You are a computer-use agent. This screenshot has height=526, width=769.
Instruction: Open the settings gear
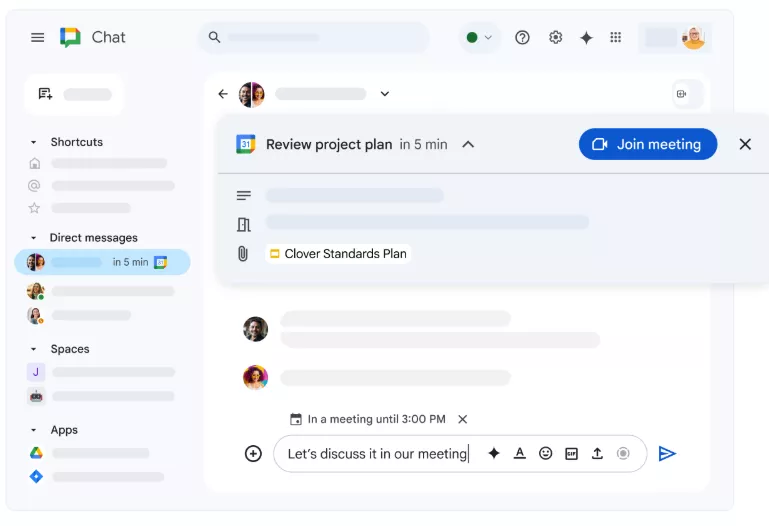point(555,37)
